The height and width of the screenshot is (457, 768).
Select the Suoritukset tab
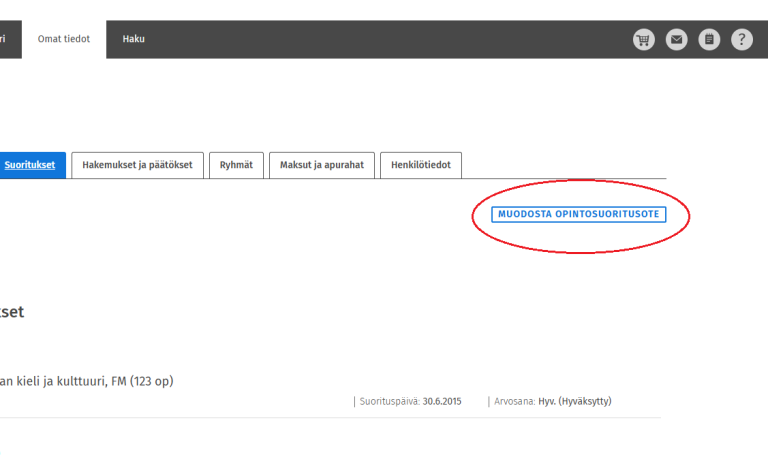click(x=30, y=165)
